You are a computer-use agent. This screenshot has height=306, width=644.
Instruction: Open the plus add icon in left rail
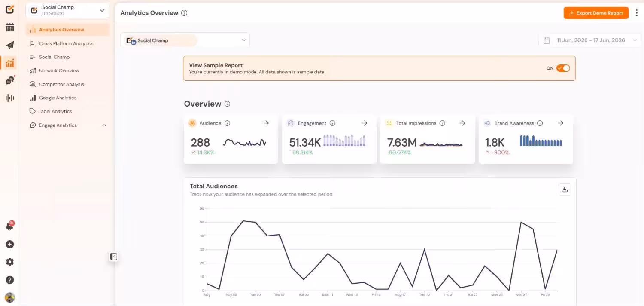tap(10, 245)
